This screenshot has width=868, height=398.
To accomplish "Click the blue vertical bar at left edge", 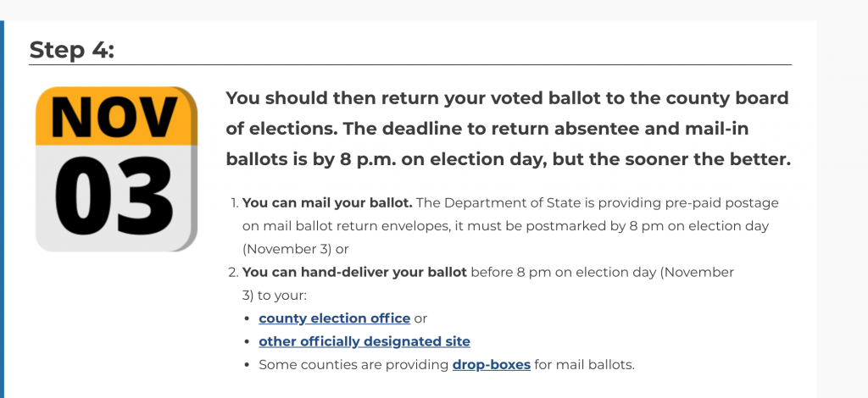I will click(x=2, y=209).
